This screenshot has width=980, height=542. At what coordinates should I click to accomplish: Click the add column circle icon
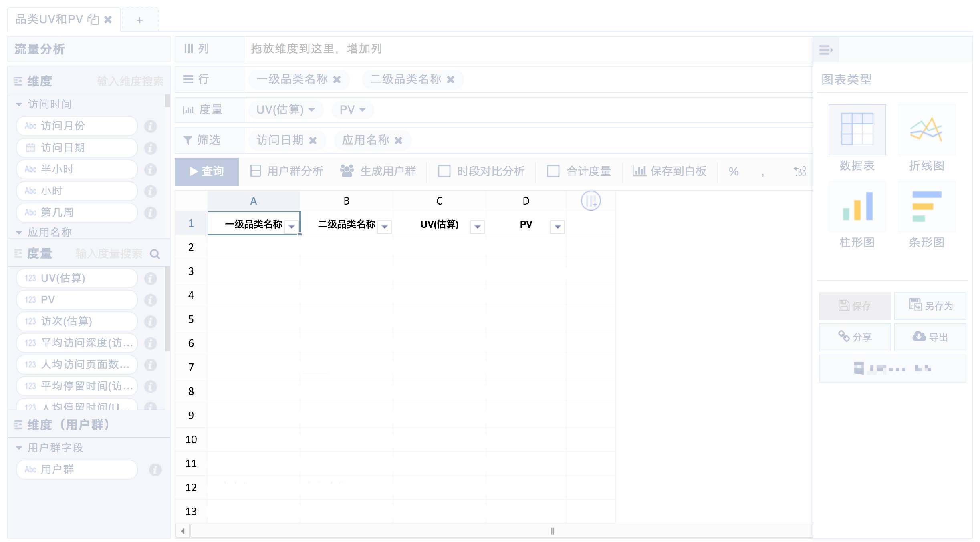click(591, 201)
